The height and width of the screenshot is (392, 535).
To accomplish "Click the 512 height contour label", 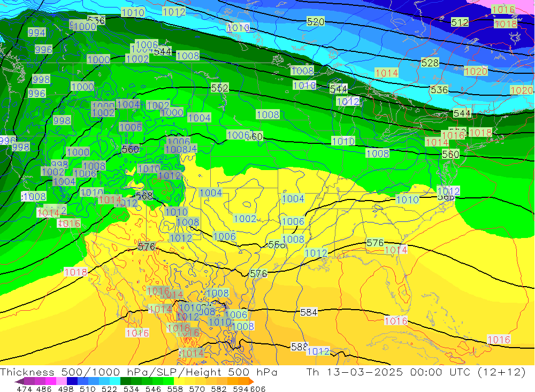I will tap(460, 22).
